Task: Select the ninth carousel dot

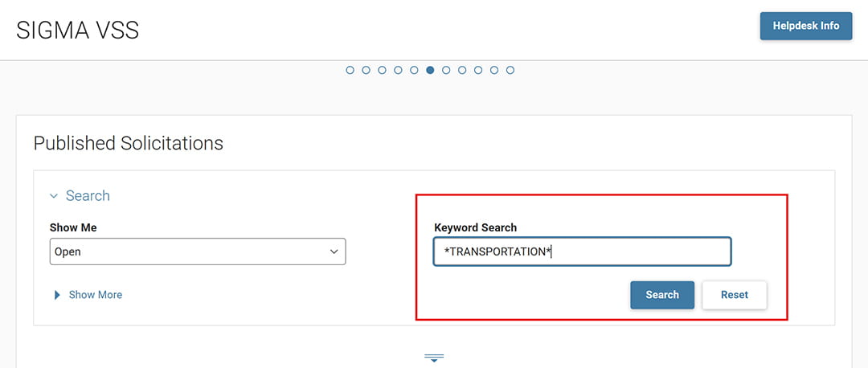Action: [x=478, y=70]
